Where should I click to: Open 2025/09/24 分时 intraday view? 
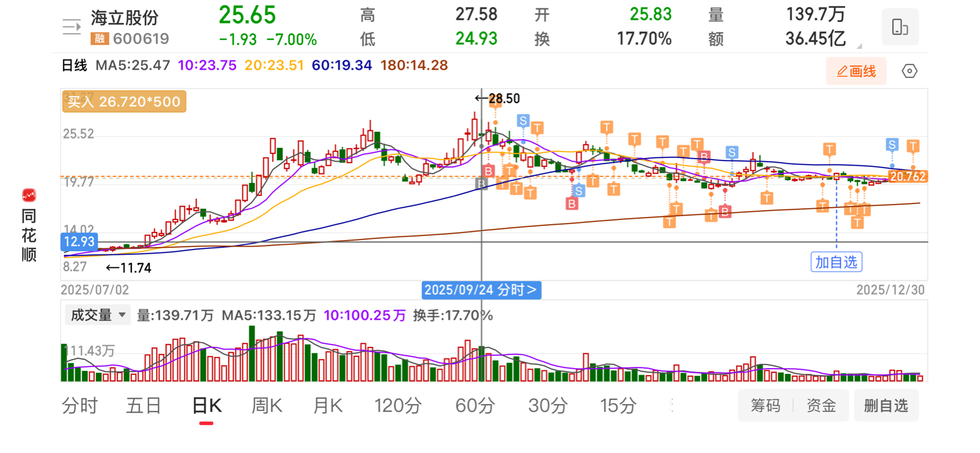tap(481, 290)
